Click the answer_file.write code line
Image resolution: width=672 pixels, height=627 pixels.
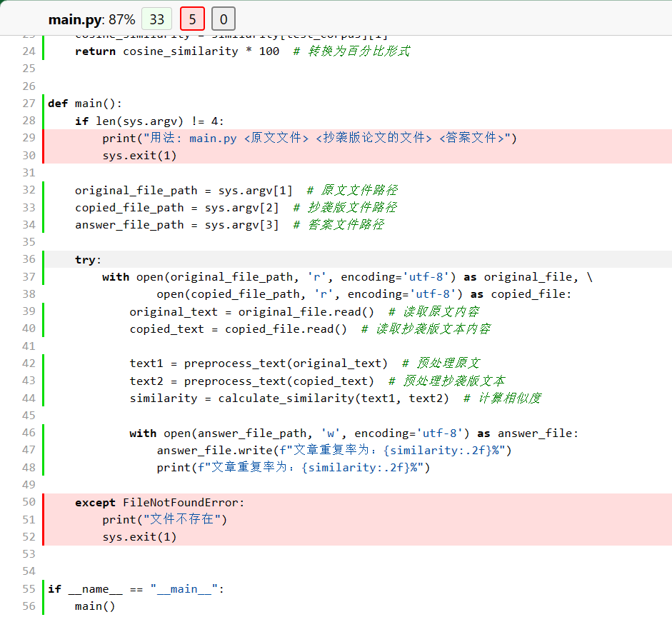[334, 450]
